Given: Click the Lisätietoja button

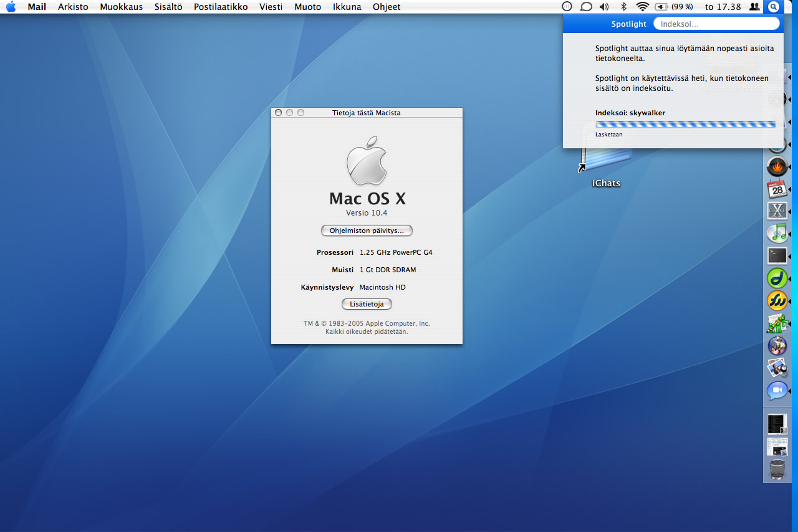Looking at the screenshot, I should tap(367, 304).
